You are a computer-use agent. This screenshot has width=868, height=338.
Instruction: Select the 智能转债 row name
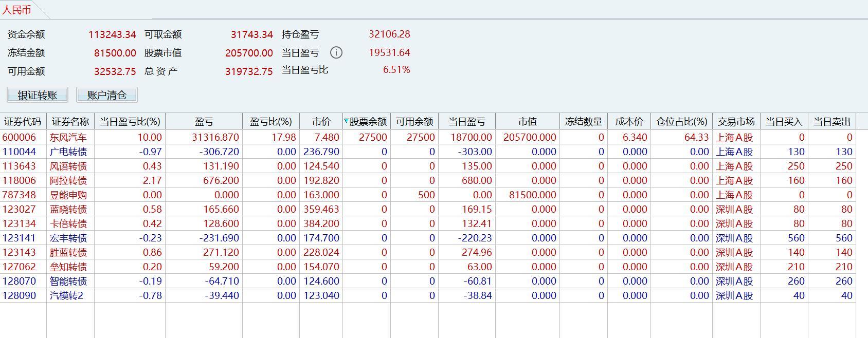tap(68, 281)
